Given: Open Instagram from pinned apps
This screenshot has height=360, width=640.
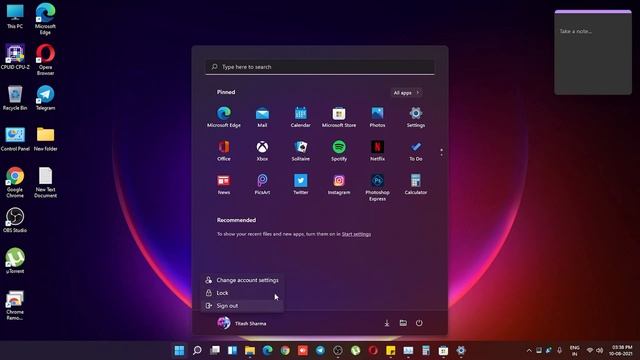Looking at the screenshot, I should click(x=339, y=184).
